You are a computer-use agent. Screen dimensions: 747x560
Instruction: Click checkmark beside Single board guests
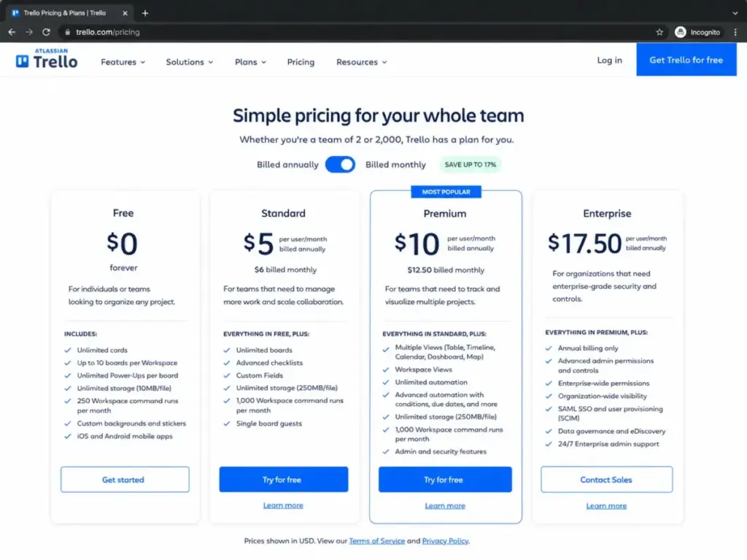pyautogui.click(x=227, y=424)
